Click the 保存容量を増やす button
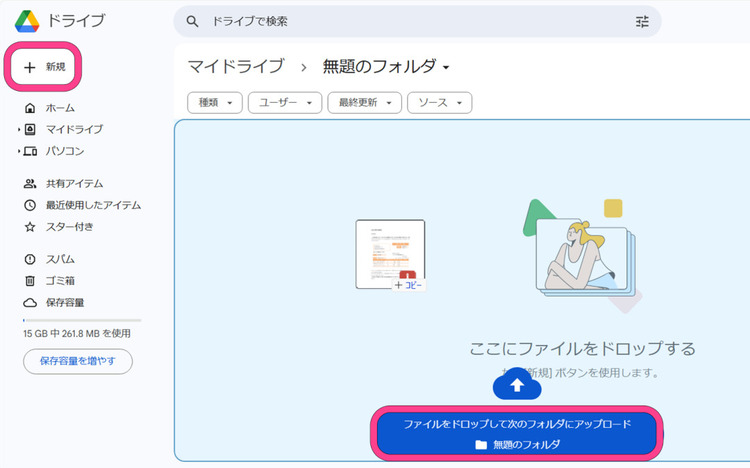The width and height of the screenshot is (750, 468). (x=77, y=361)
